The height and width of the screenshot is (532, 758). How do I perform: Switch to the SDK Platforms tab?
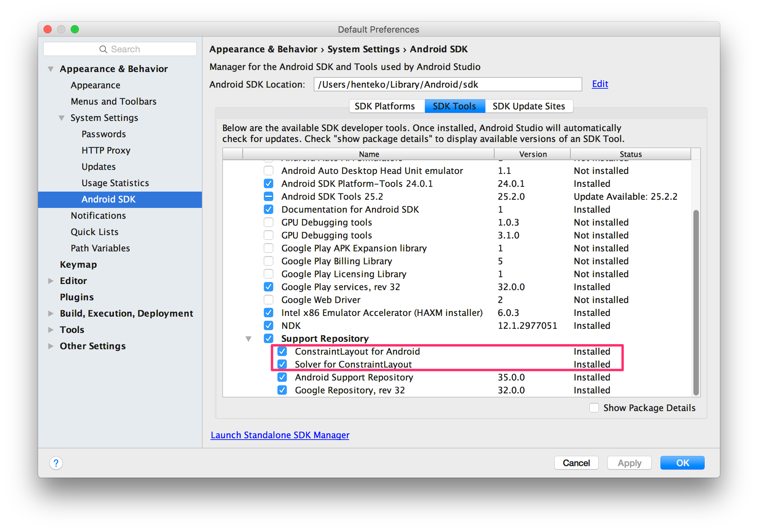point(384,106)
